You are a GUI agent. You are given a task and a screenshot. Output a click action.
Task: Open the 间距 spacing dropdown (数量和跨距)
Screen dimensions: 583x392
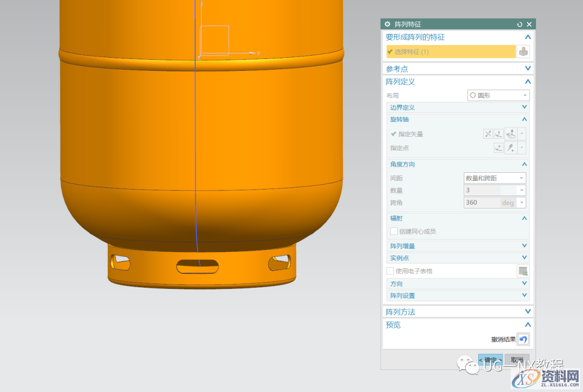[494, 178]
